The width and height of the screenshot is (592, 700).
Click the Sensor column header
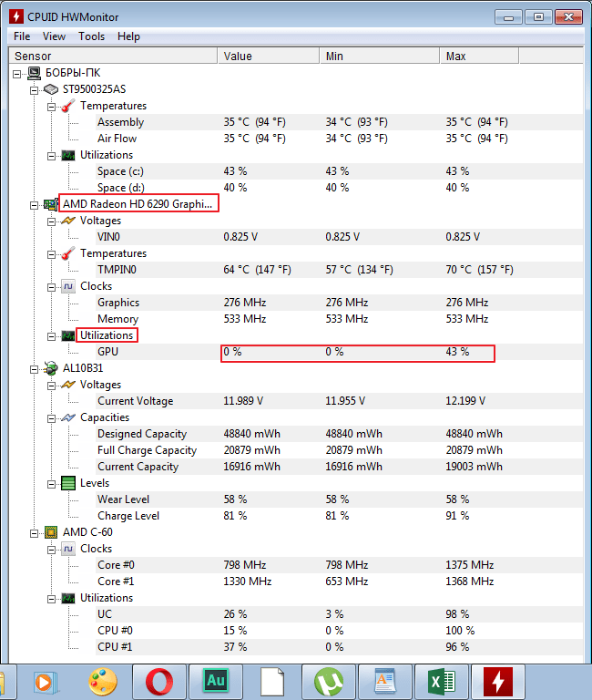pyautogui.click(x=113, y=56)
